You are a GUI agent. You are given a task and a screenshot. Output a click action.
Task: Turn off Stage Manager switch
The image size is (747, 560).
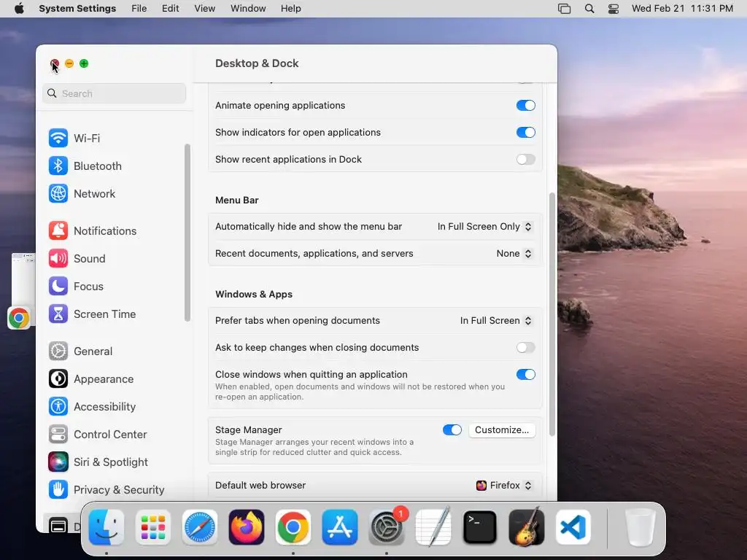[x=452, y=430]
